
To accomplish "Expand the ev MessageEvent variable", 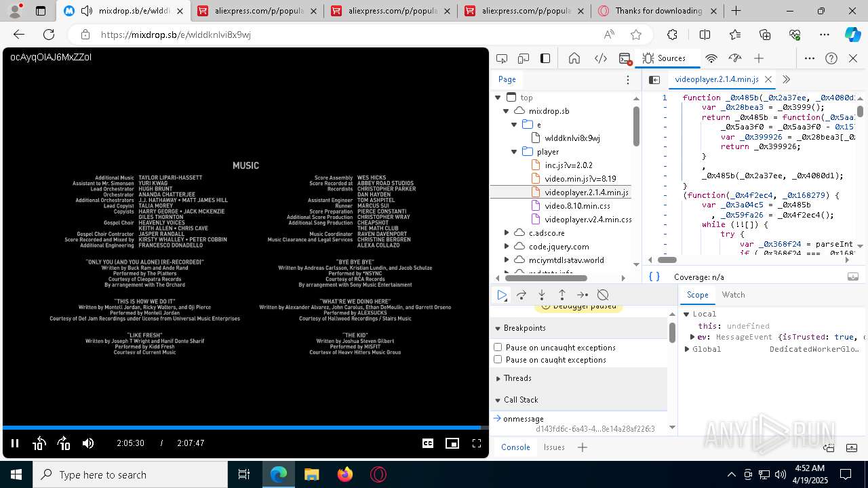I will pyautogui.click(x=692, y=337).
